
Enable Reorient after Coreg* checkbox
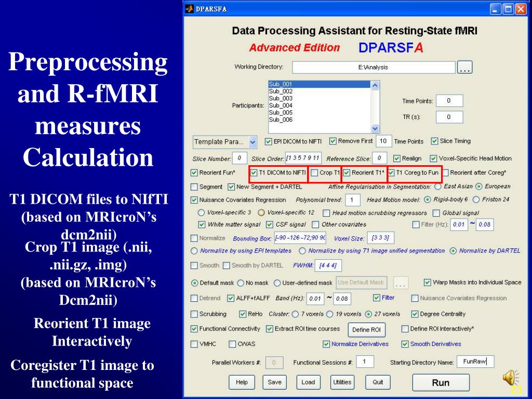445,172
